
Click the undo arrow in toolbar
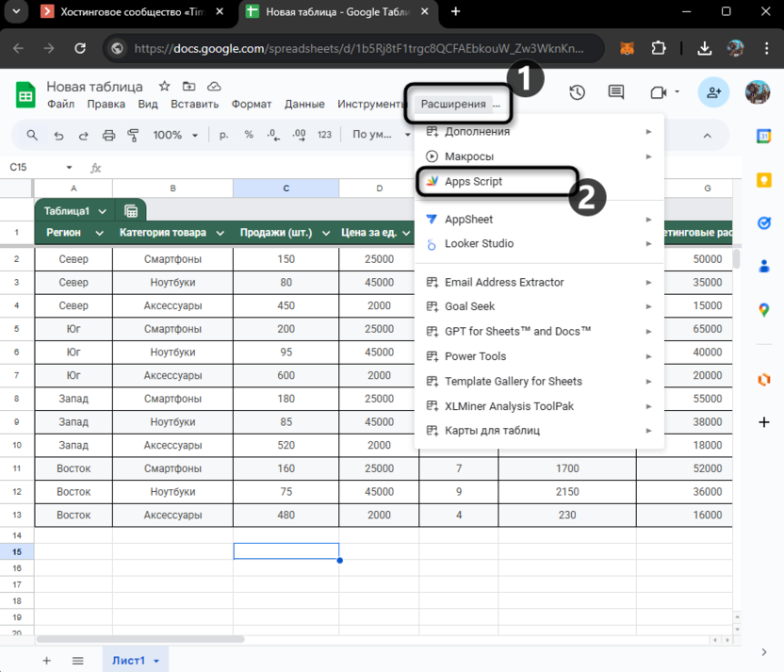58,136
